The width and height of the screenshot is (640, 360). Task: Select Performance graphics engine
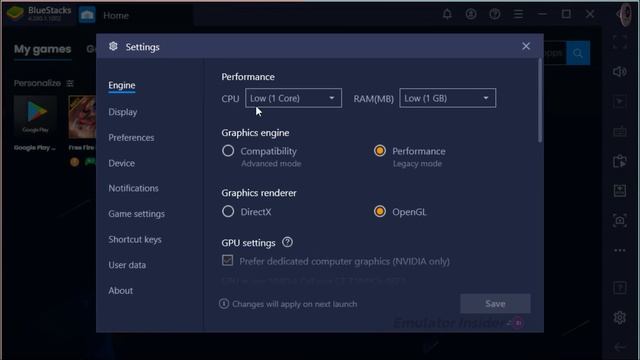coord(380,151)
